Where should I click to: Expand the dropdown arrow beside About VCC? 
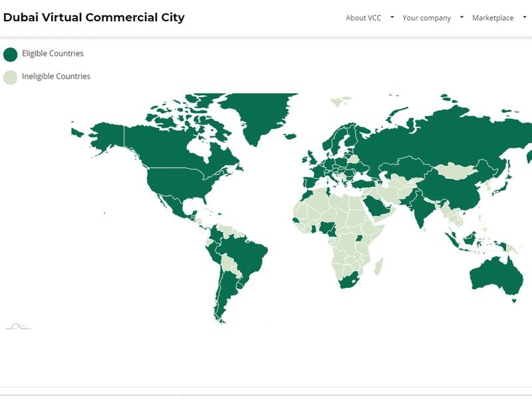tap(392, 17)
